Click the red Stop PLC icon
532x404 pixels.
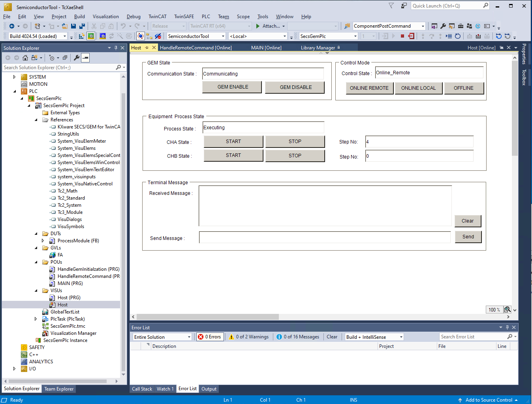click(x=402, y=36)
